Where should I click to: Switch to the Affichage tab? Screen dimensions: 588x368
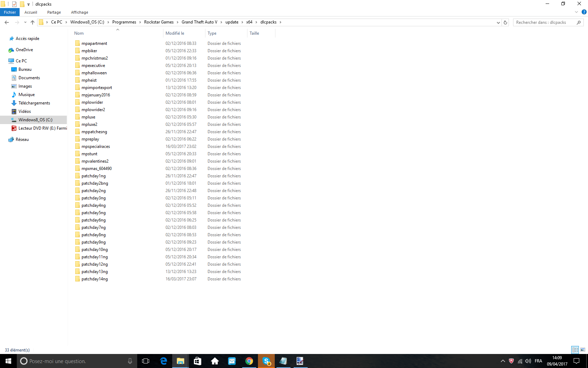(79, 12)
